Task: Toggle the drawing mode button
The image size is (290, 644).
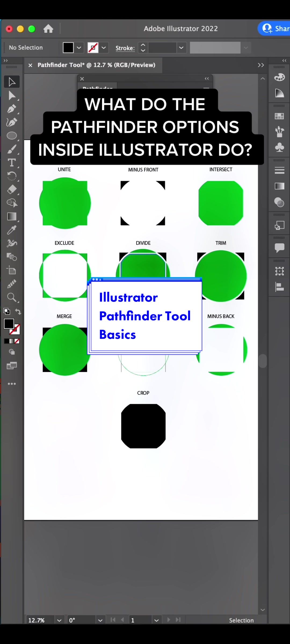Action: click(12, 352)
